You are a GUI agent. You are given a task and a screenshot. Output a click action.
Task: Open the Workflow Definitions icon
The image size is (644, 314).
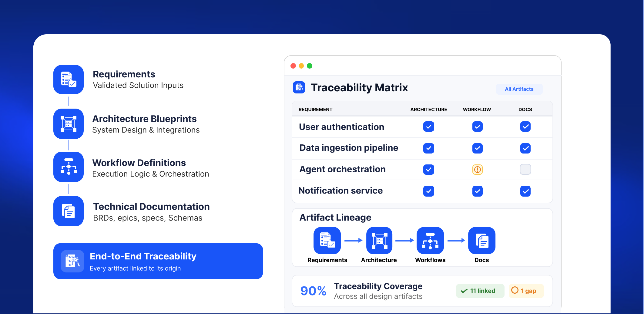click(x=69, y=167)
